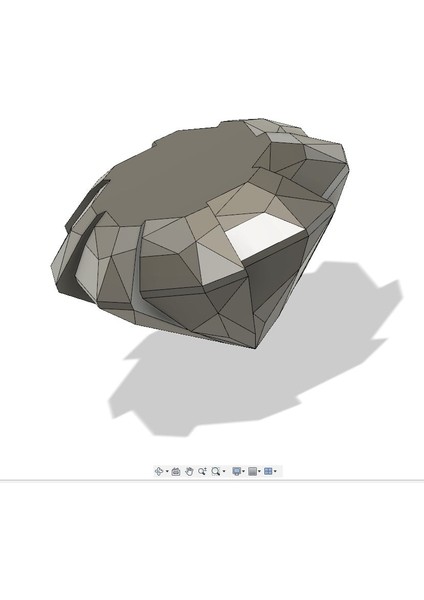This screenshot has height=600, width=424.
Task: Choose the Zoom magnifier with plus sign
Action: pyautogui.click(x=202, y=471)
